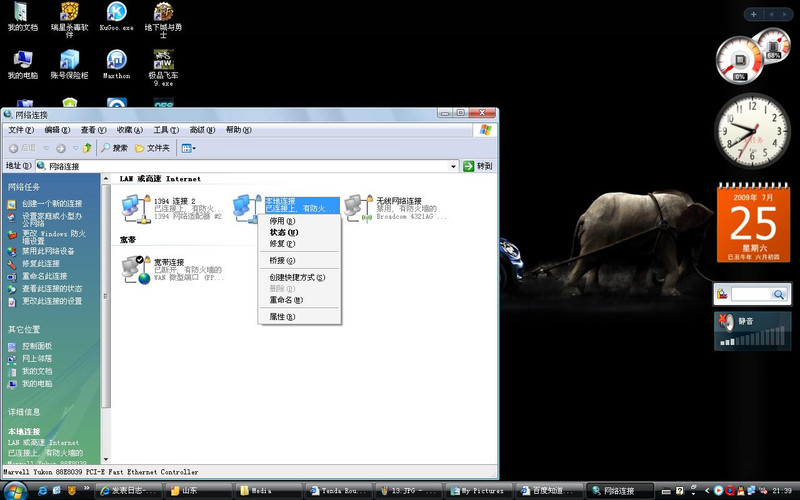Switch to Tenda Rou... taskbar window

338,491
